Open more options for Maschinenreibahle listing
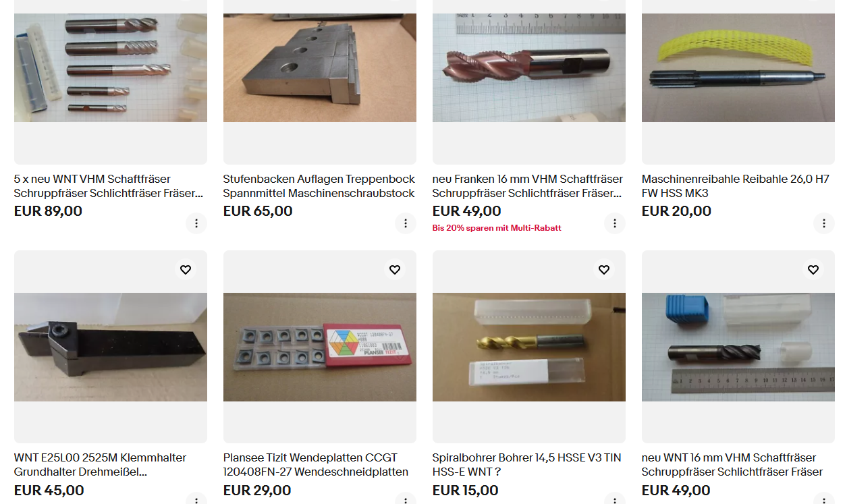Image resolution: width=845 pixels, height=504 pixels. pyautogui.click(x=824, y=223)
